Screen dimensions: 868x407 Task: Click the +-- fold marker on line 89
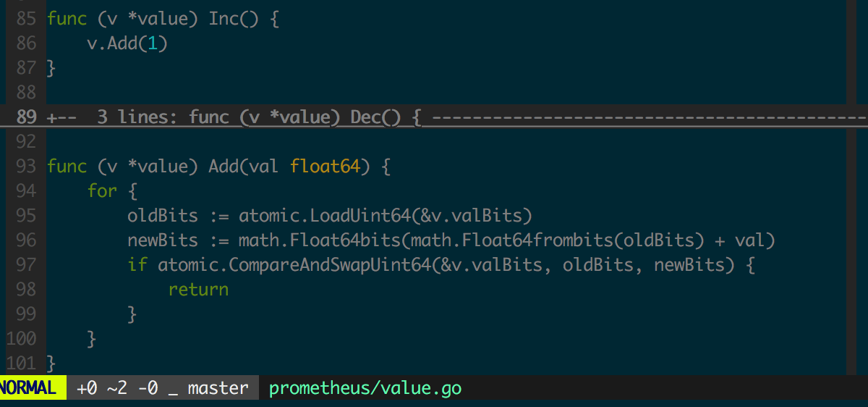(x=61, y=117)
